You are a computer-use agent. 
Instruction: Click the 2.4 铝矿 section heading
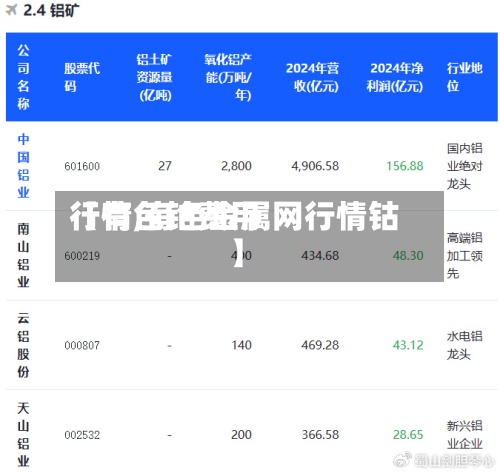point(51,10)
